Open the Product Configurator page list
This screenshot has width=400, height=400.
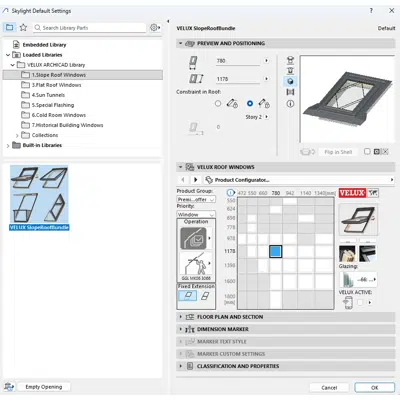pos(392,180)
